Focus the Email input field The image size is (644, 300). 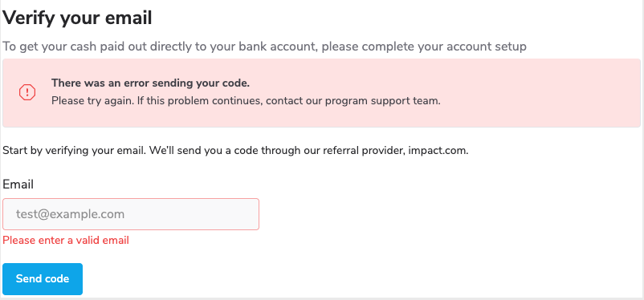[131, 214]
